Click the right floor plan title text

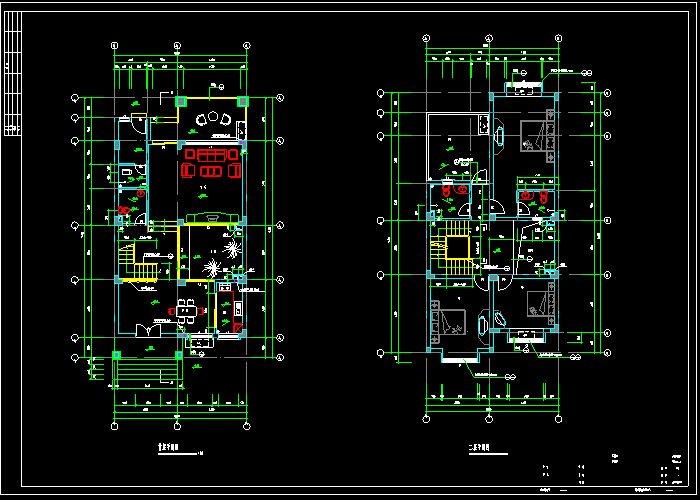(x=483, y=449)
